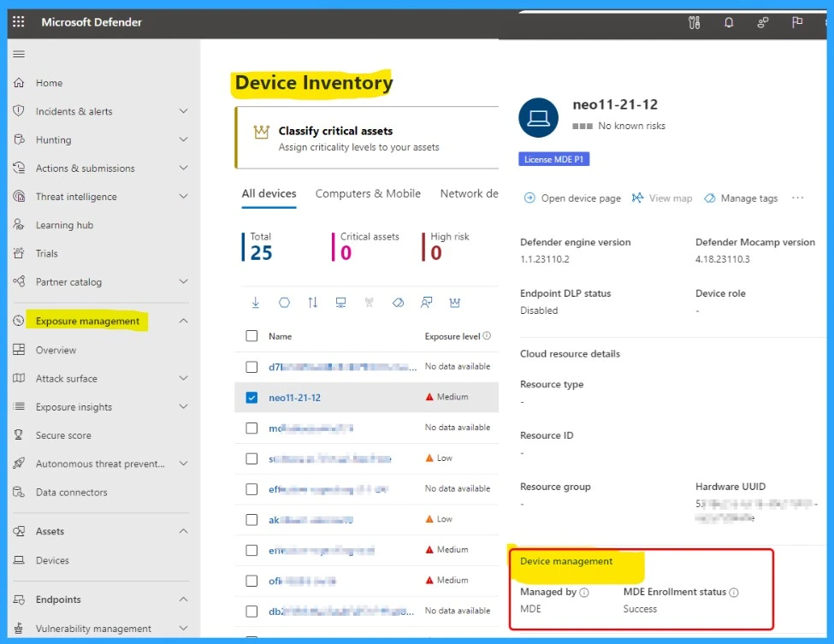Expand Threat intelligence chevron
Image resolution: width=834 pixels, height=644 pixels.
(x=184, y=196)
